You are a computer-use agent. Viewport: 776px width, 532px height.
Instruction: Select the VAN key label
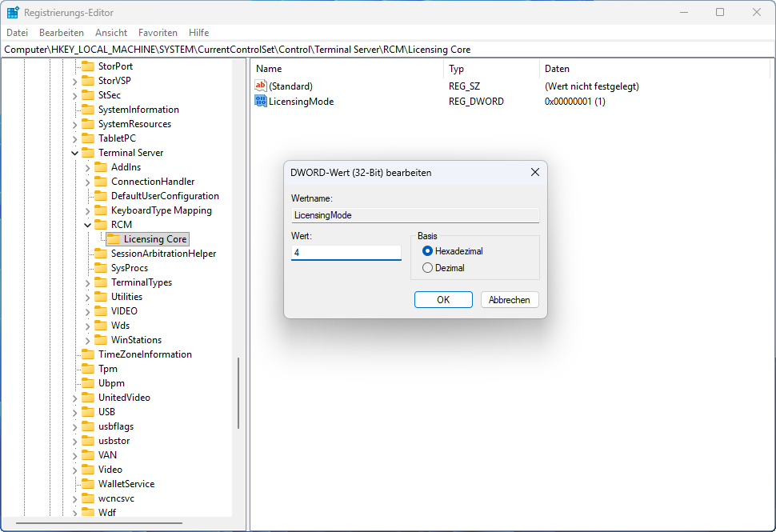tap(107, 454)
